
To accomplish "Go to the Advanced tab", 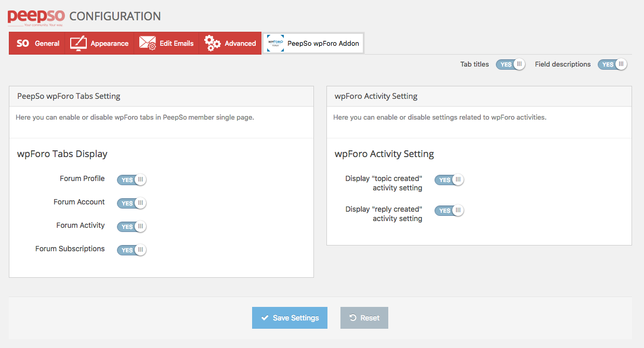I will pos(230,43).
